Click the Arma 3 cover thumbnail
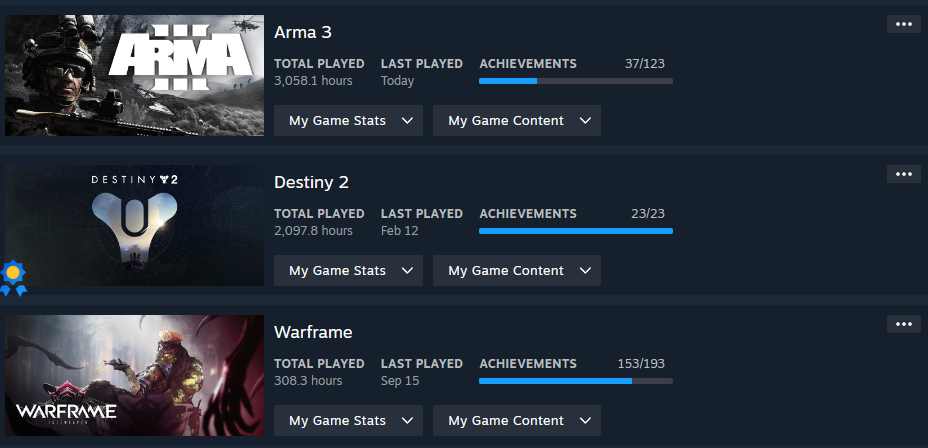Viewport: 928px width, 448px height. click(134, 75)
